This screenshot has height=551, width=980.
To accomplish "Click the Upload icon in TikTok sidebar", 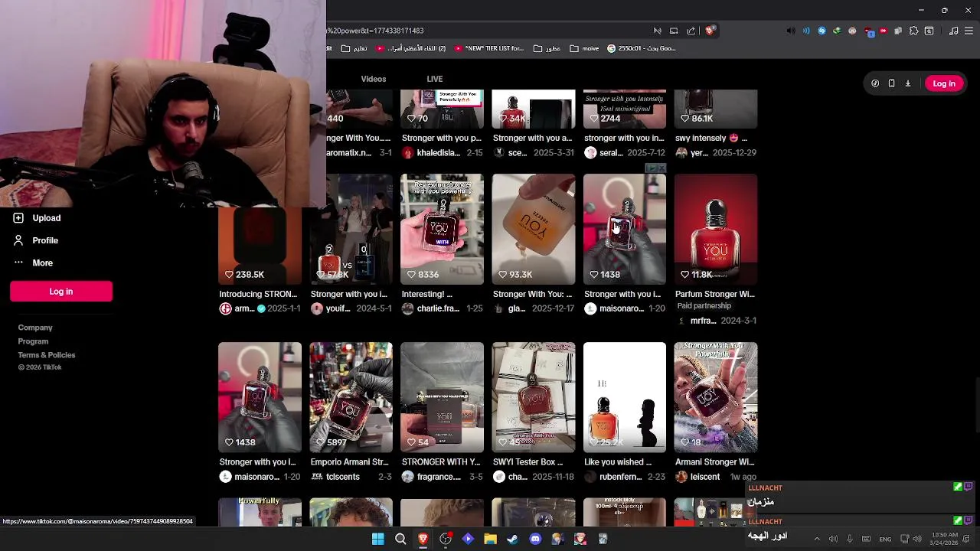I will pyautogui.click(x=18, y=218).
